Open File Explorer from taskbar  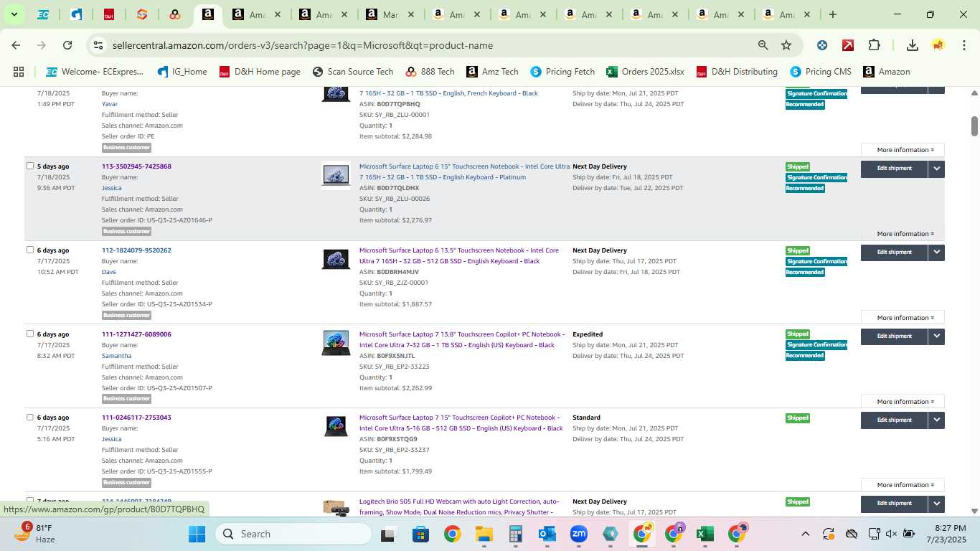(484, 534)
